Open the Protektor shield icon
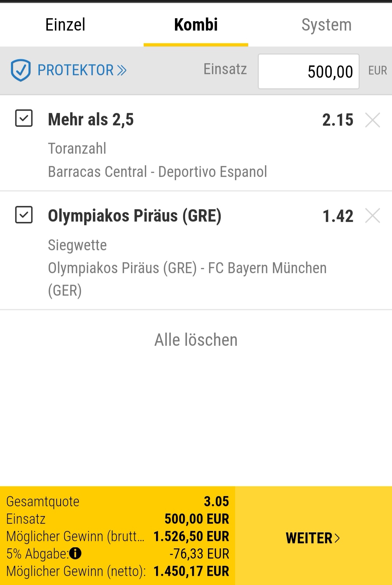The width and height of the screenshot is (392, 585). [x=21, y=70]
